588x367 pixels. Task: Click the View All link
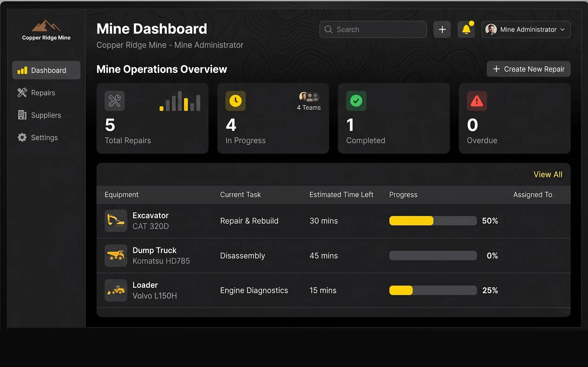(x=548, y=174)
